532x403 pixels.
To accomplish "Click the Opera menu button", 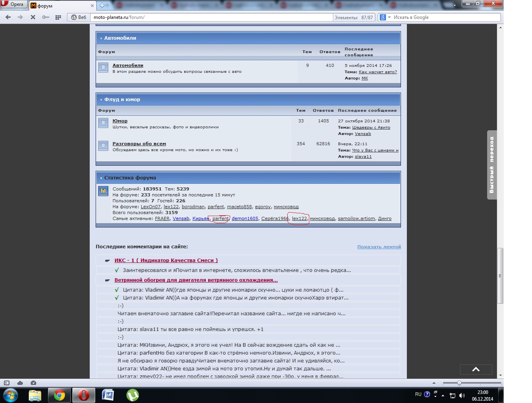I will tap(14, 4).
